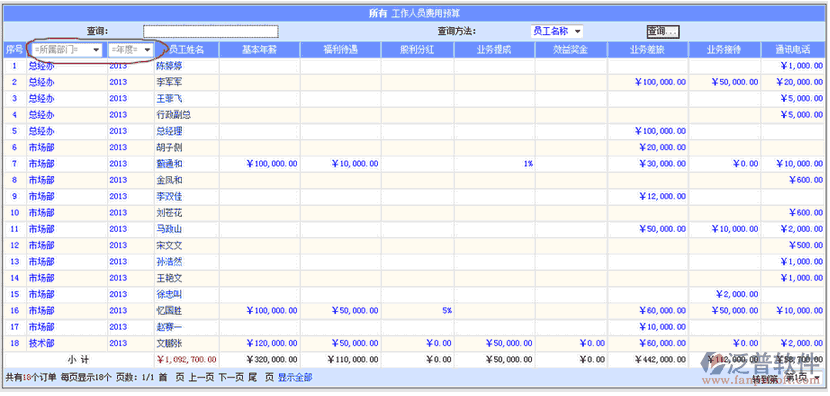This screenshot has width=830, height=396.
Task: Focus the 查询 search text field
Action: click(211, 32)
